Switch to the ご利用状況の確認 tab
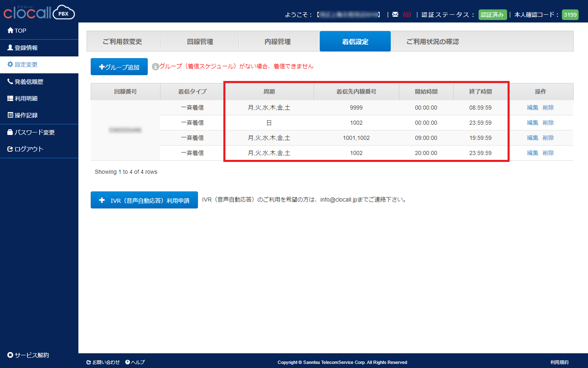The image size is (588, 368). (x=432, y=42)
